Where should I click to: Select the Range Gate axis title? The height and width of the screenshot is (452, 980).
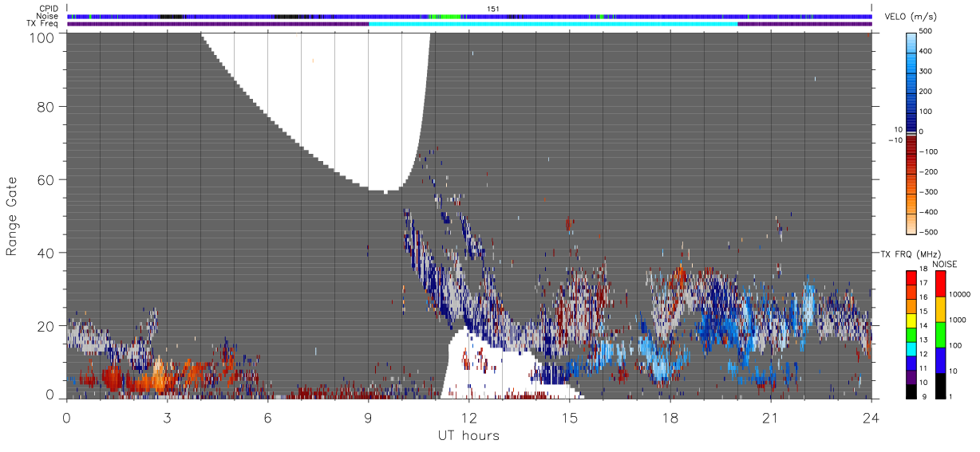pos(12,216)
